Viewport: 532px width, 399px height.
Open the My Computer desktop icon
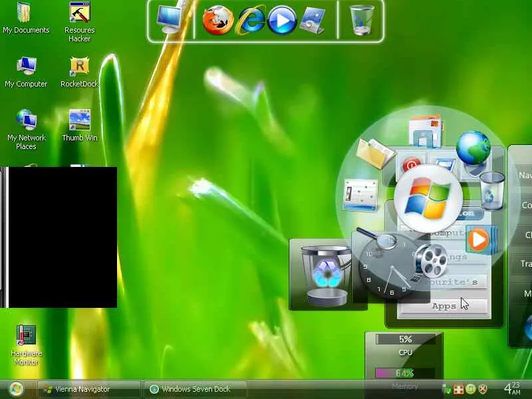coord(26,72)
